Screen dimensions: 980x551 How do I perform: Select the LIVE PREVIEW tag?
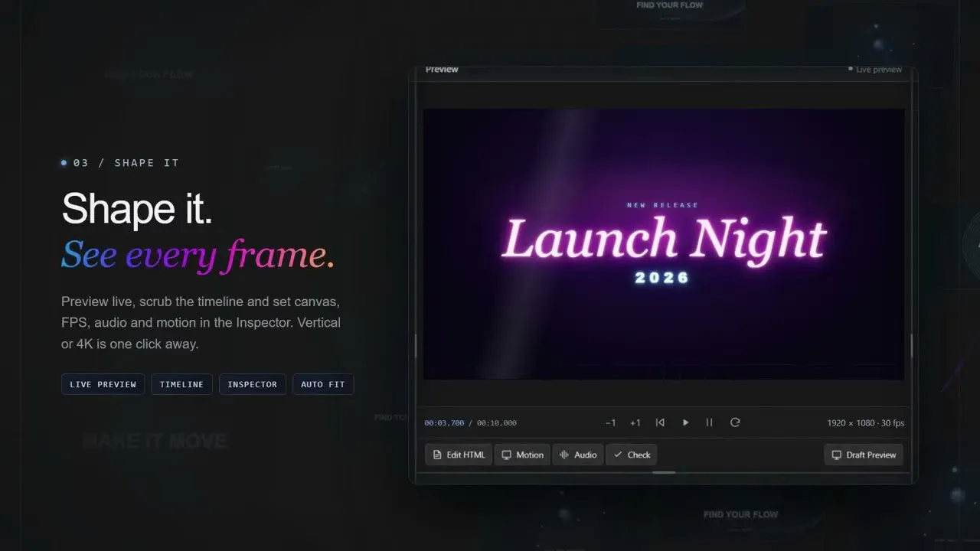pyautogui.click(x=103, y=384)
